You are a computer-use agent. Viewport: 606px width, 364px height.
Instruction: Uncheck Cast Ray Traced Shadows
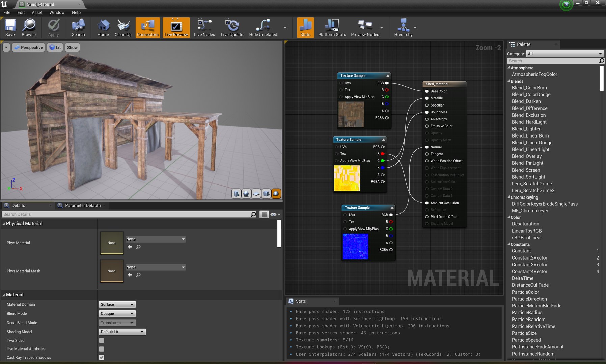pyautogui.click(x=102, y=357)
